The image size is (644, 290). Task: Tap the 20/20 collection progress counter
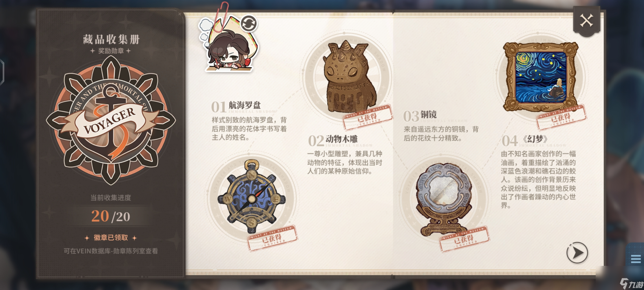click(x=111, y=216)
